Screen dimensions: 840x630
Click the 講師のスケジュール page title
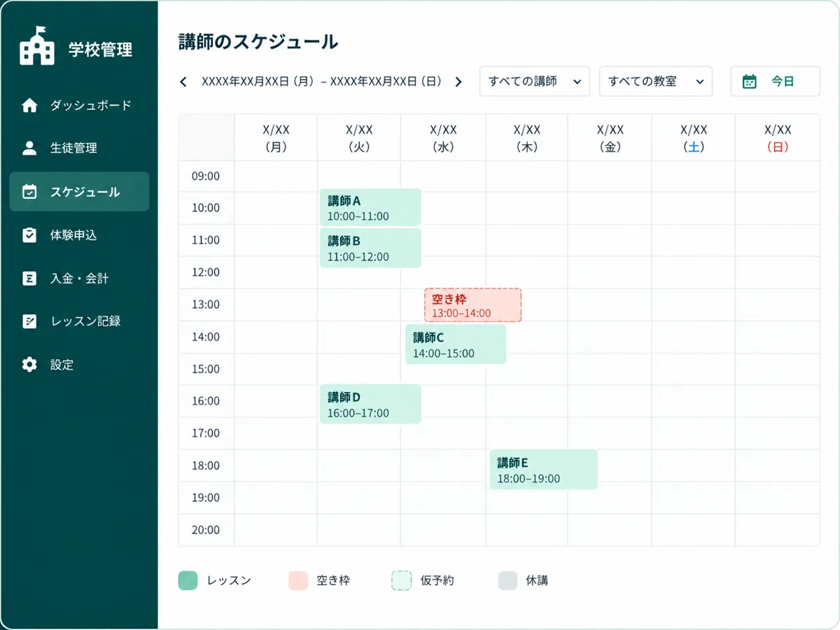(x=258, y=42)
